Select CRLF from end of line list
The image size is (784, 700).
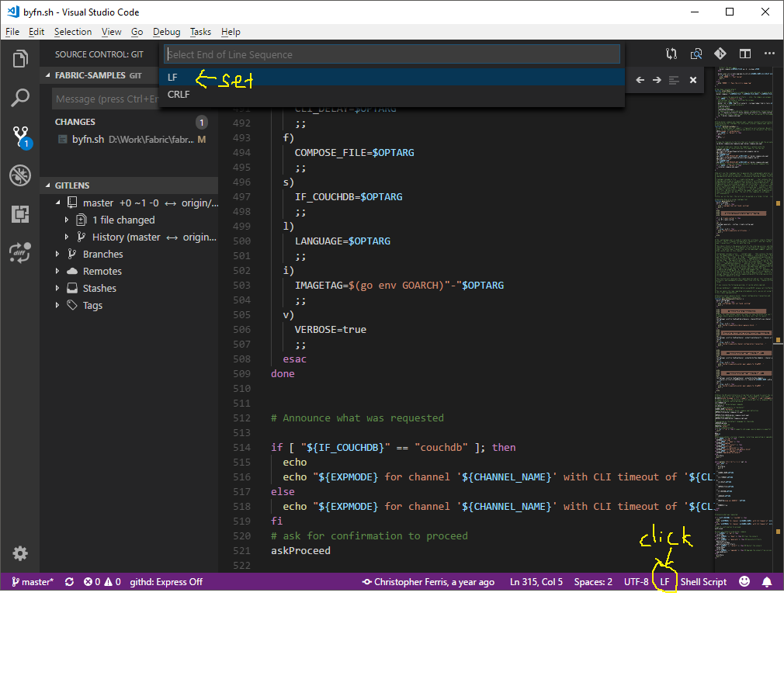click(x=179, y=95)
